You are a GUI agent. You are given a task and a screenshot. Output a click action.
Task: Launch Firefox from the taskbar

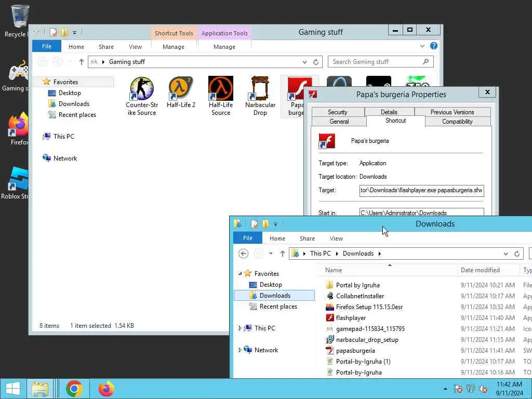(x=106, y=389)
